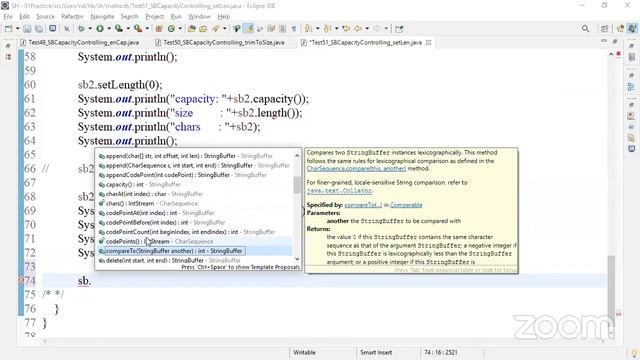Viewport: 640px width, 360px height.
Task: Click the New Java Class icon
Action: 171,29
